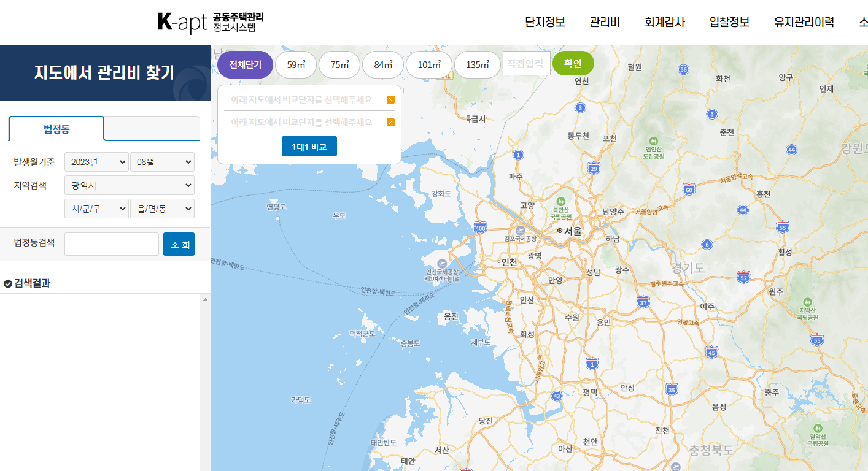Image resolution: width=868 pixels, height=471 pixels.
Task: Click the highway 400 shield marker
Action: 480,228
